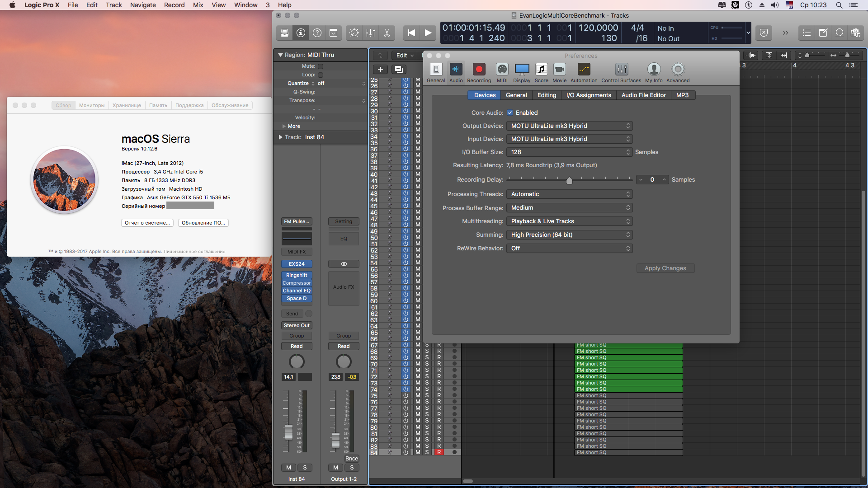The image size is (868, 488).
Task: Click Inst 84 volume fader
Action: pyautogui.click(x=288, y=433)
